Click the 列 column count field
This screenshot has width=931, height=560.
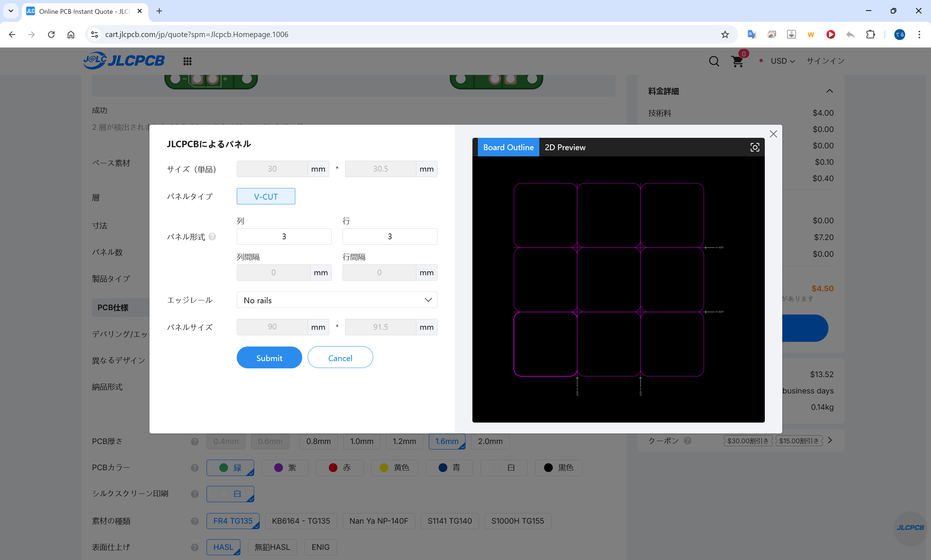click(284, 237)
